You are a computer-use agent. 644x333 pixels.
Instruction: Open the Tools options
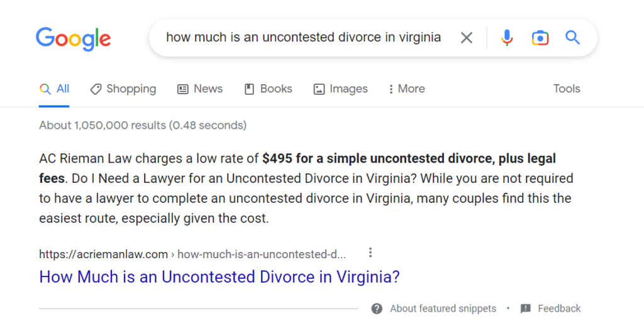coord(567,89)
